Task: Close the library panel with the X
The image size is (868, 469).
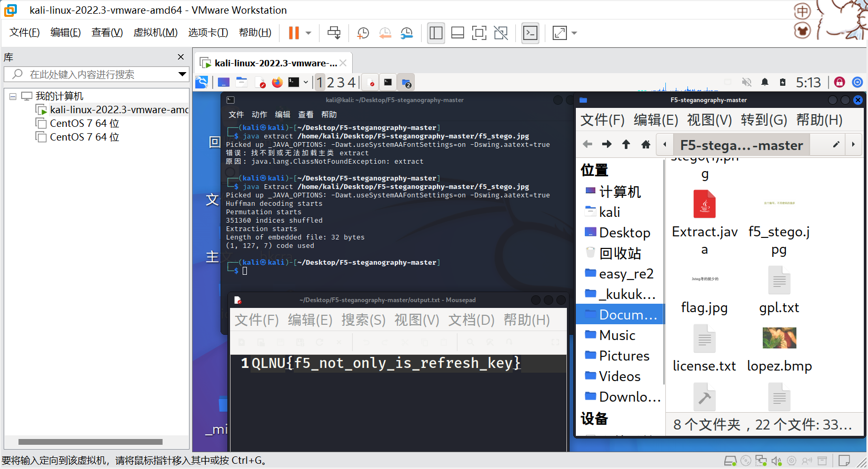Action: 181,57
